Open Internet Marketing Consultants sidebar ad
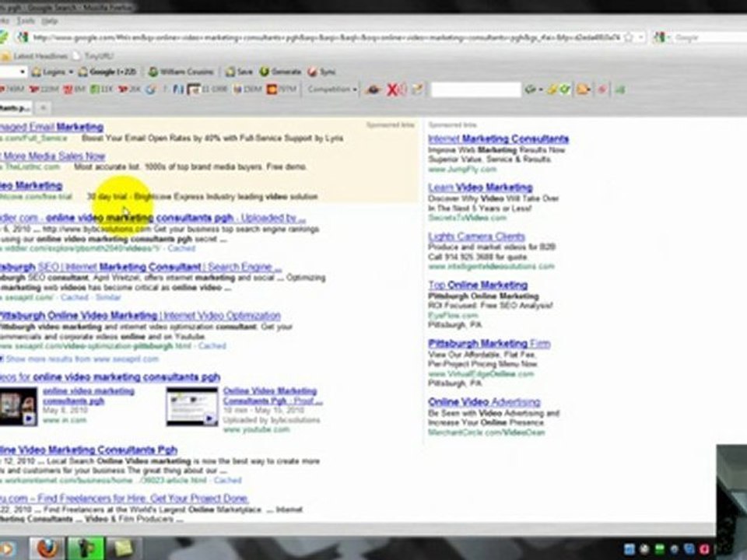Image resolution: width=747 pixels, height=560 pixels. [498, 138]
